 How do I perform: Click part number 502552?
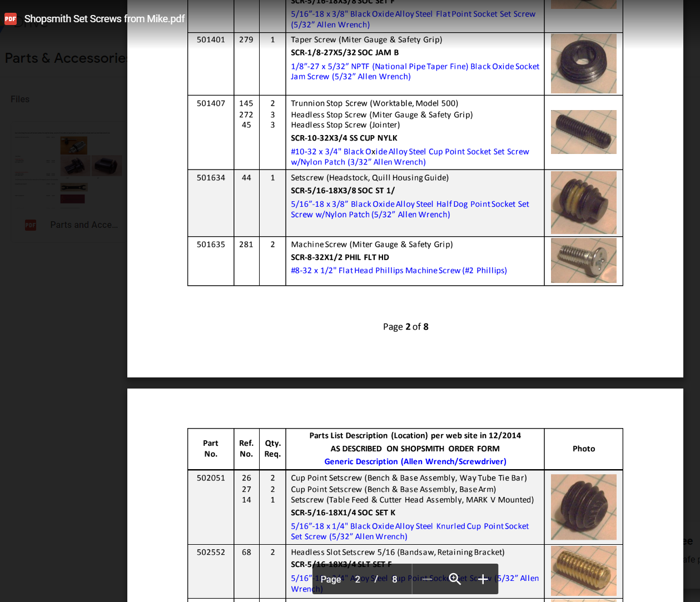(211, 553)
